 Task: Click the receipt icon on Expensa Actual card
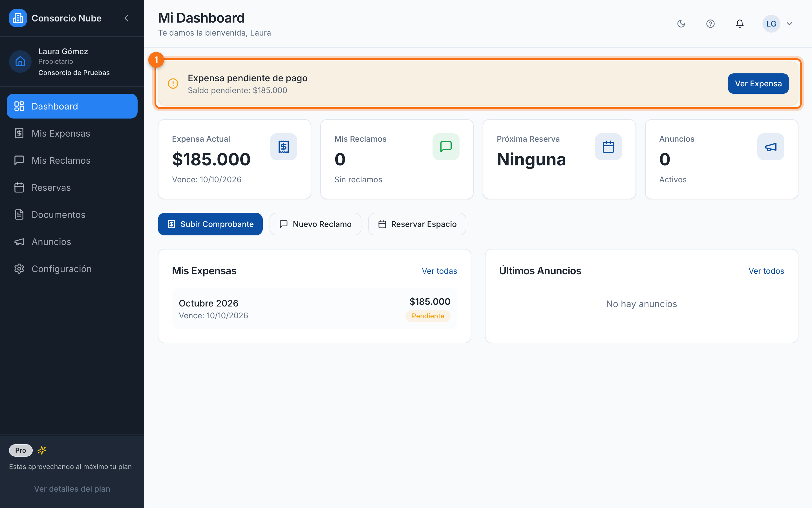(x=284, y=147)
